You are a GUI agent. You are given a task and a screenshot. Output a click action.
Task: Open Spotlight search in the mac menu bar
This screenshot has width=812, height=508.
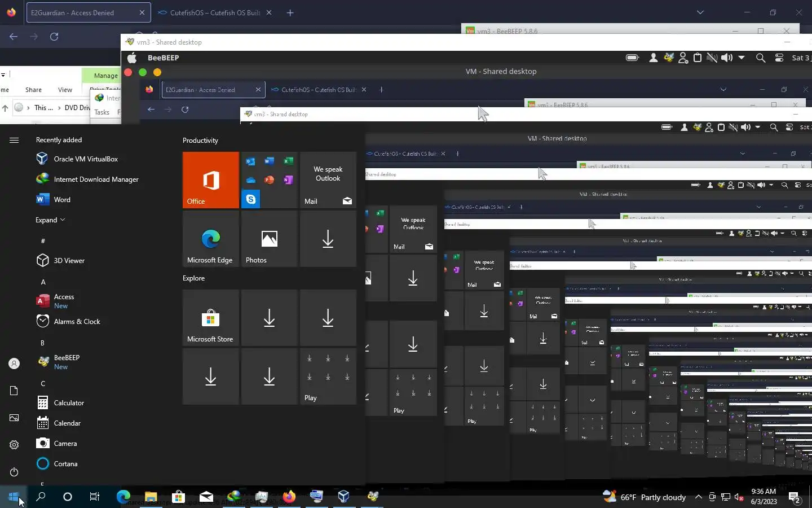point(761,58)
